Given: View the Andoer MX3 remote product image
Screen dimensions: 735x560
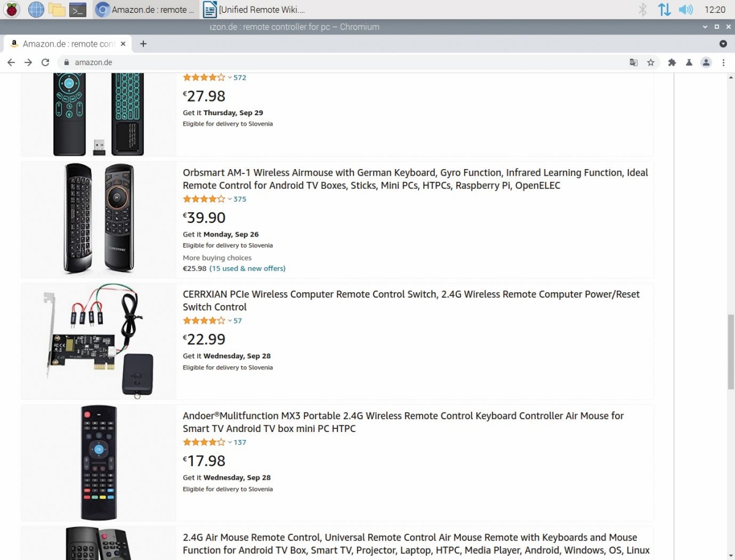Looking at the screenshot, I should pyautogui.click(x=99, y=463).
